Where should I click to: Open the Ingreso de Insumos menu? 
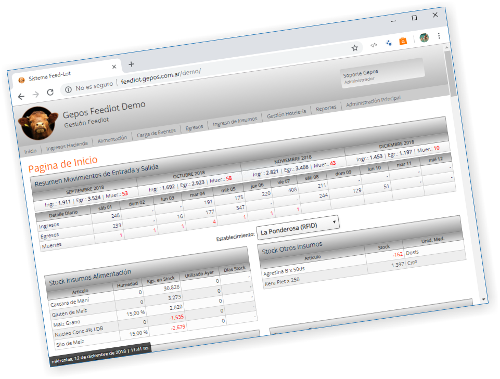point(235,122)
